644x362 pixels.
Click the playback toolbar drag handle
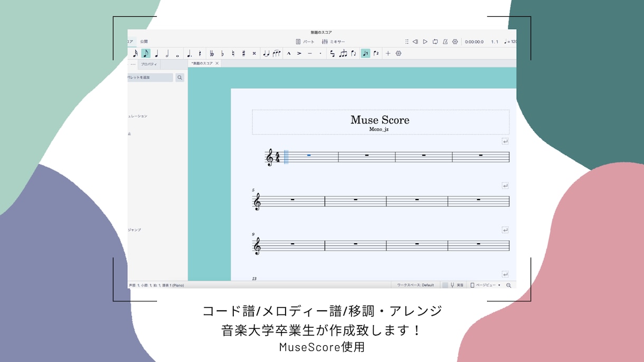pyautogui.click(x=406, y=42)
